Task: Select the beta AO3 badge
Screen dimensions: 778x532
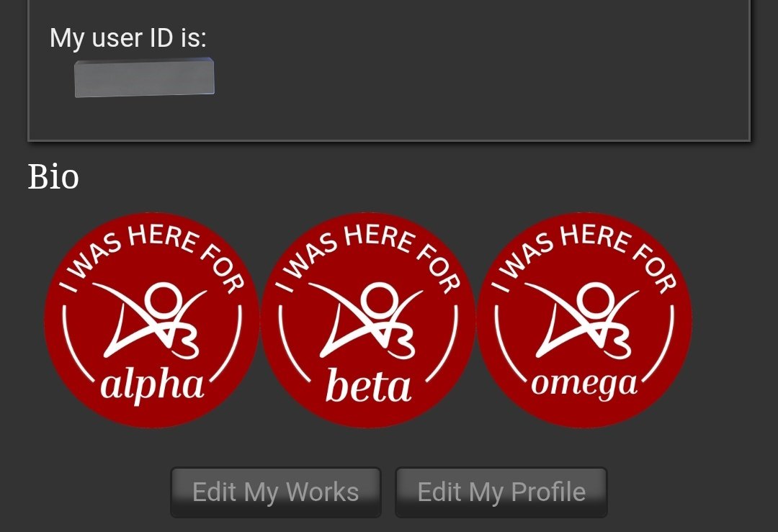Action: point(368,320)
